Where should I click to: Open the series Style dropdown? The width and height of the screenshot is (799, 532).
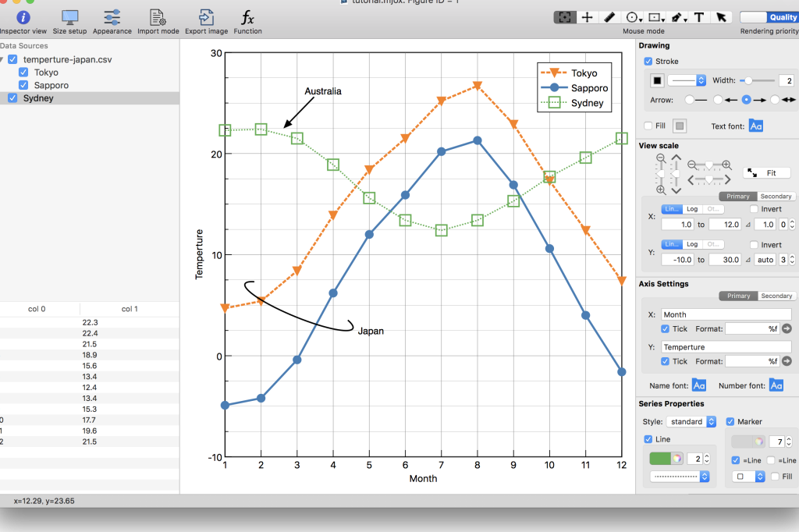coord(691,422)
